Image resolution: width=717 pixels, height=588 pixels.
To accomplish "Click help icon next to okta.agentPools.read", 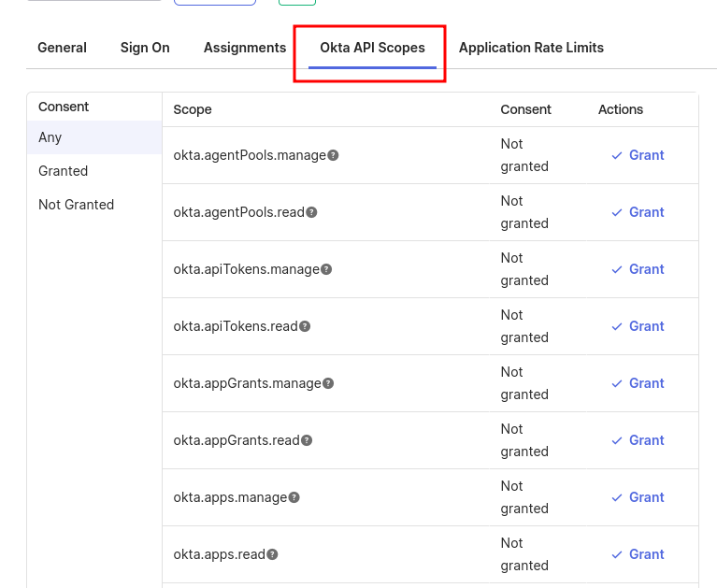I will click(311, 212).
